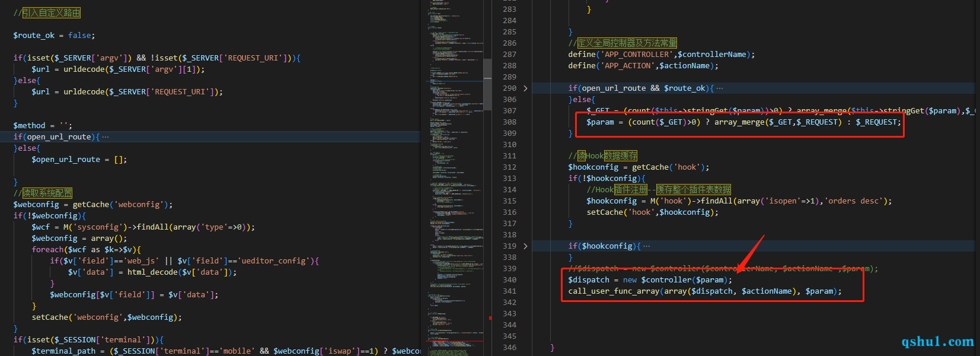Click $hookconfig = getCache('hook'); line
The width and height of the screenshot is (980, 356).
click(x=639, y=167)
